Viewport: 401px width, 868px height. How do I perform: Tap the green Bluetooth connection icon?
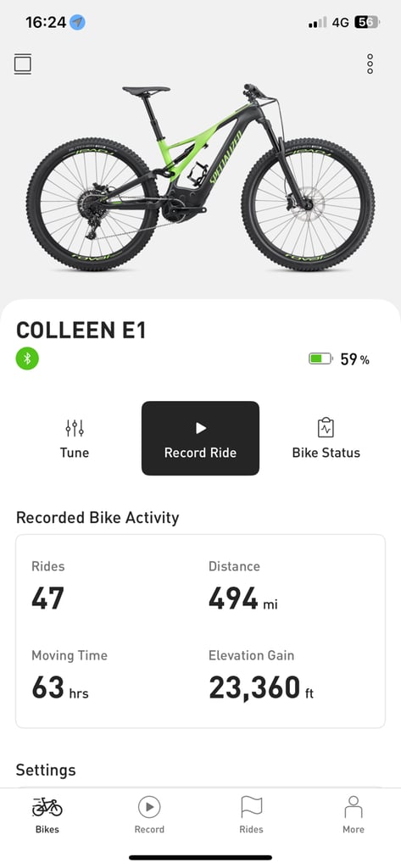27,359
